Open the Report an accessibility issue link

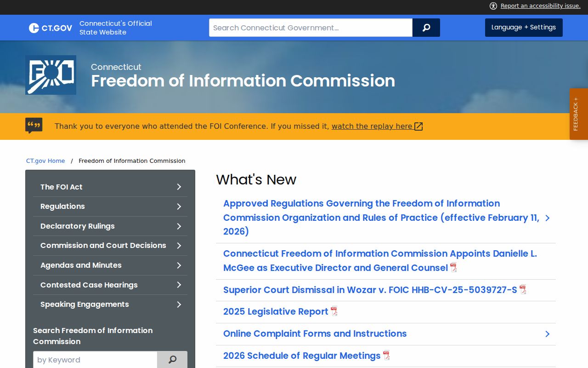pyautogui.click(x=540, y=6)
